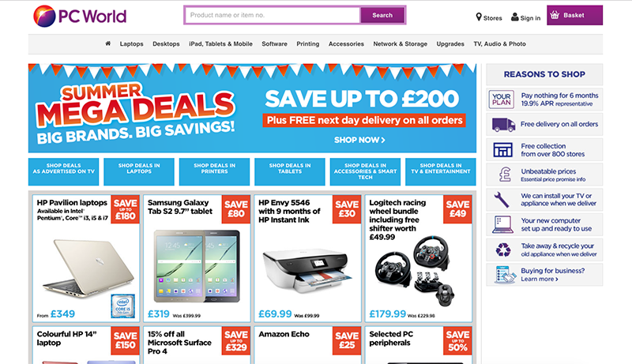Click the Sign in person icon
The image size is (632, 364).
click(x=515, y=17)
